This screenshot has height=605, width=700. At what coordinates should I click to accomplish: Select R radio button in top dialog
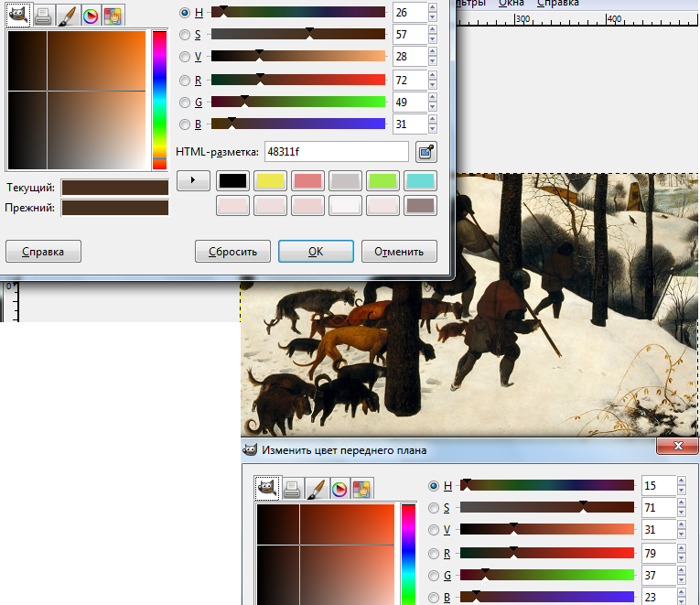(x=184, y=81)
